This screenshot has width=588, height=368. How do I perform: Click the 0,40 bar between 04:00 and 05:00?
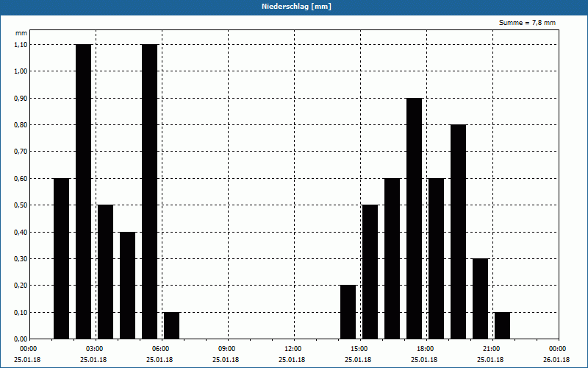click(x=127, y=286)
